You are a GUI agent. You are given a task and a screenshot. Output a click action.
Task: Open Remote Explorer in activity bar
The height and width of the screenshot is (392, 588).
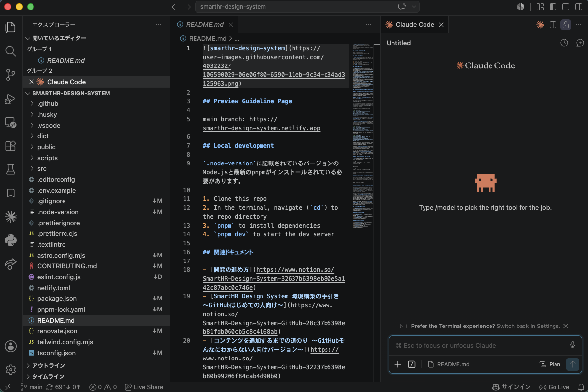click(x=10, y=122)
